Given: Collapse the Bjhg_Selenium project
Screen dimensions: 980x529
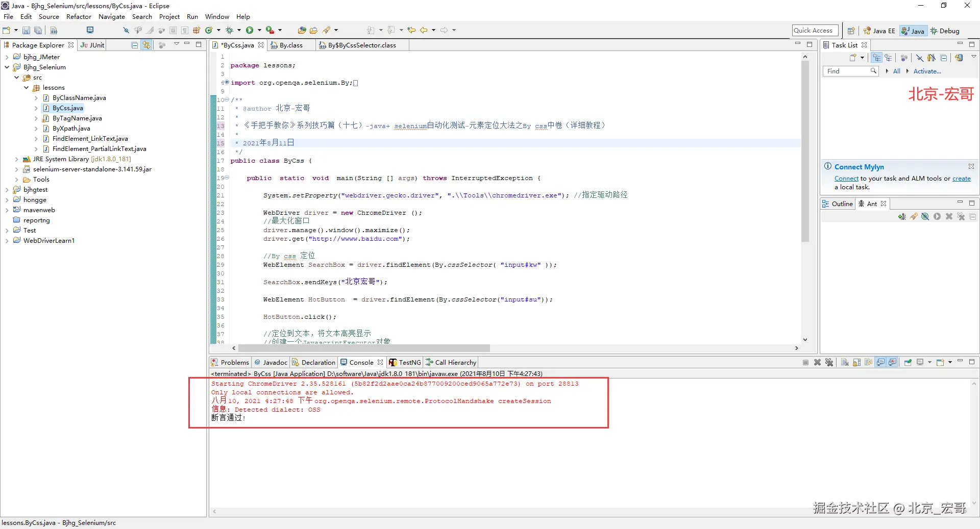Looking at the screenshot, I should (x=7, y=67).
